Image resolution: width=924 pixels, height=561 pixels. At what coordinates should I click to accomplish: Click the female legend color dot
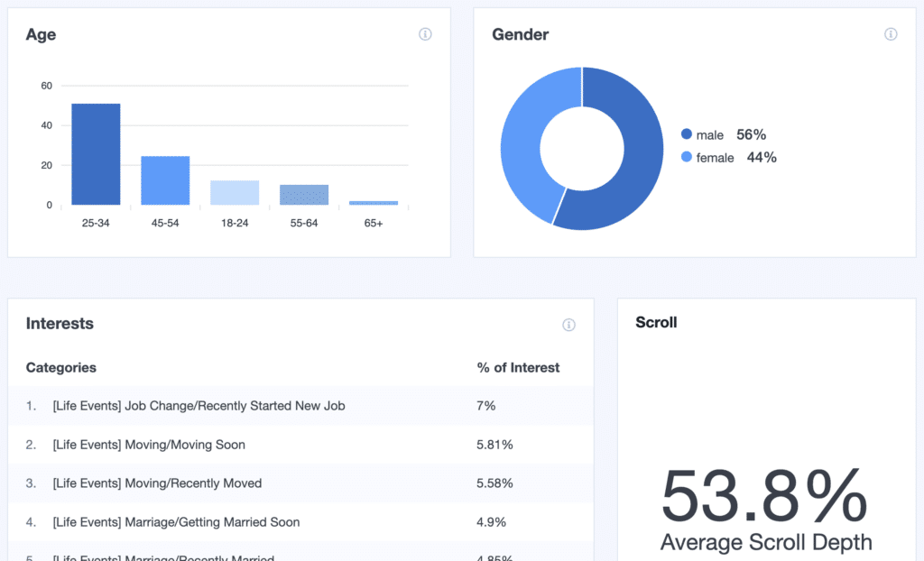[x=687, y=158]
